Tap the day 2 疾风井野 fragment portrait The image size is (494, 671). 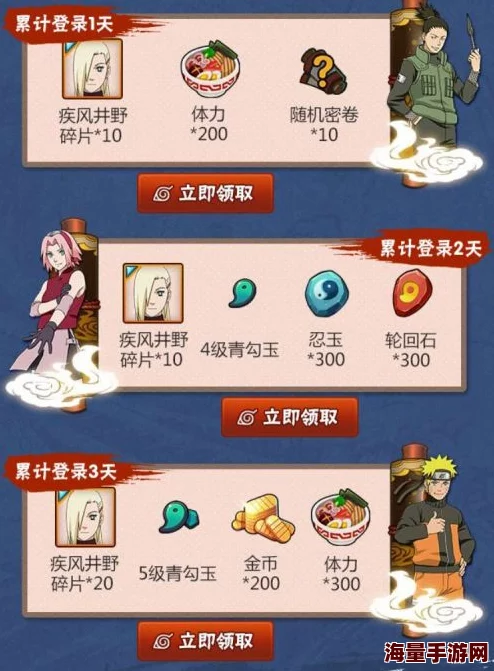[153, 293]
